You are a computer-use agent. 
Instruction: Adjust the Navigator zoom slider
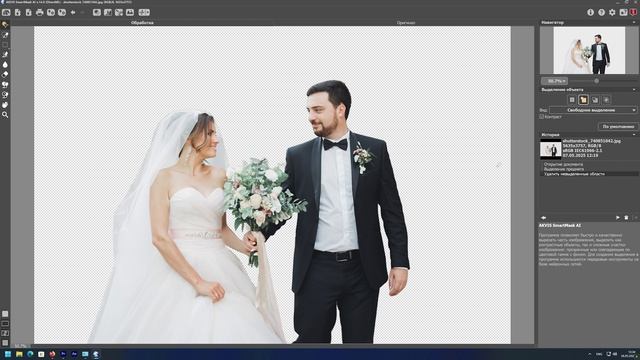tap(597, 81)
